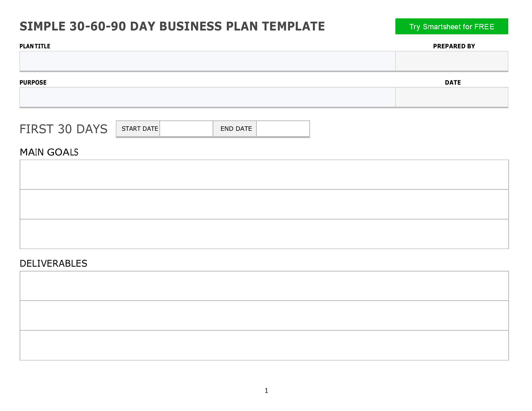Select the Date field under DATE label
This screenshot has width=532, height=411.
452,97
